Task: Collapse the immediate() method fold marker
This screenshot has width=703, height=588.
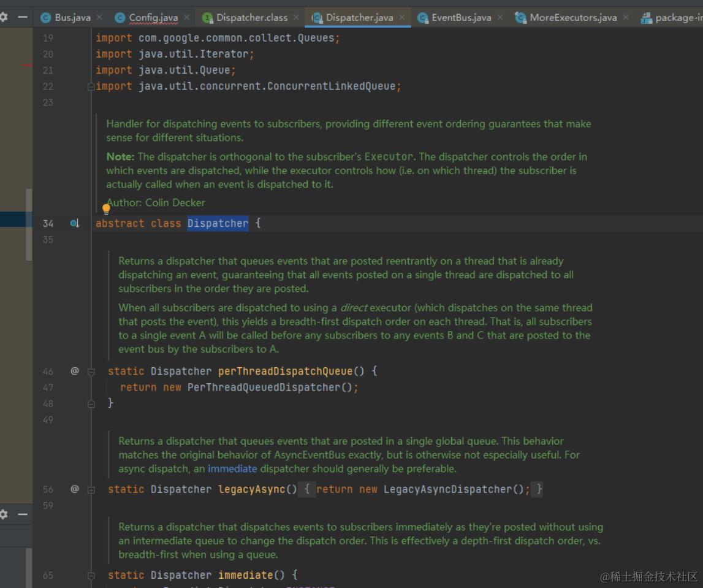Action: point(91,576)
